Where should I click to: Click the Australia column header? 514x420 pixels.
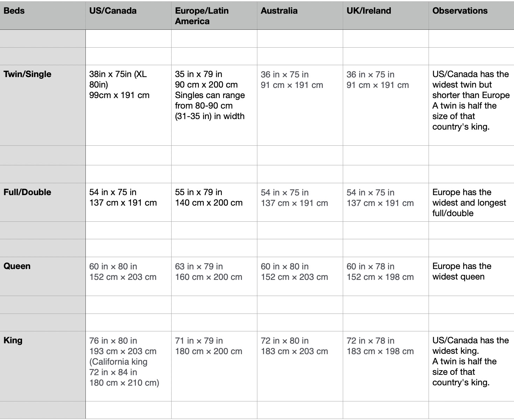tap(300, 15)
